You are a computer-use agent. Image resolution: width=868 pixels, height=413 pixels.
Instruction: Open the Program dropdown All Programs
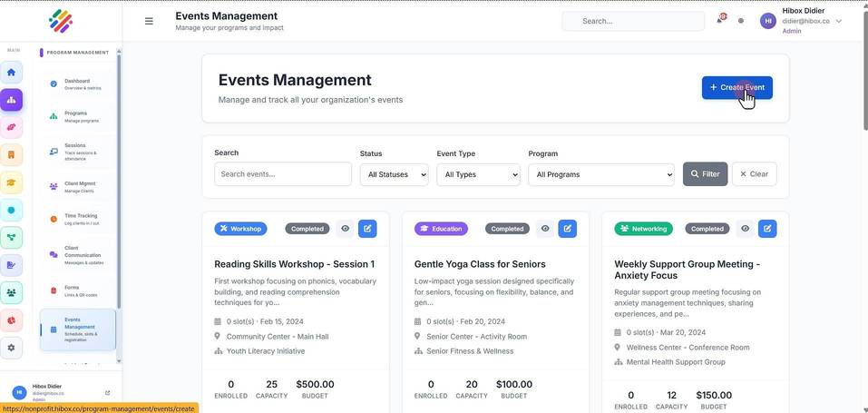point(601,174)
